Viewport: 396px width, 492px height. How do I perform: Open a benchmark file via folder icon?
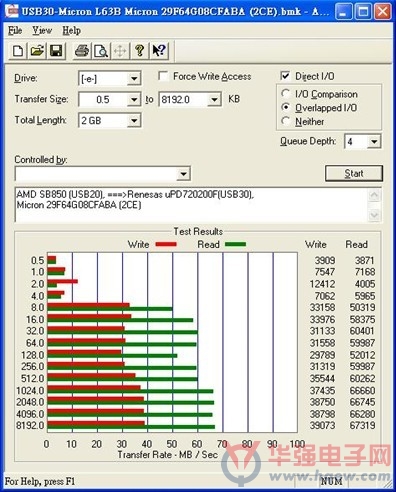[x=37, y=51]
